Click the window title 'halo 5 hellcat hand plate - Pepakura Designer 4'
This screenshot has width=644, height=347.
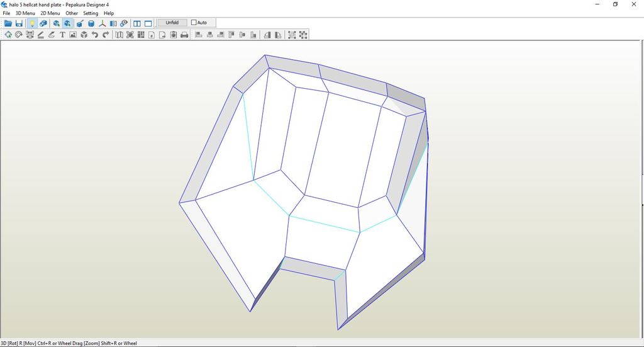pyautogui.click(x=59, y=4)
